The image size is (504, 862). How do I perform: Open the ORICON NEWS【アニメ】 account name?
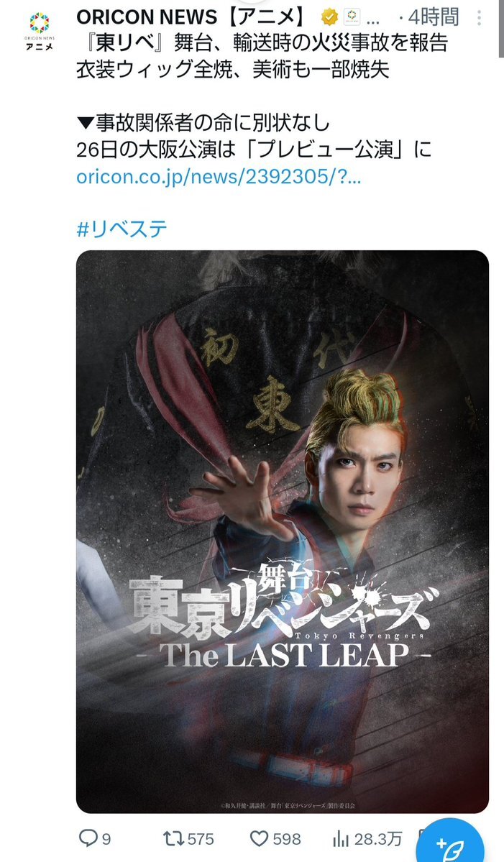tap(191, 17)
